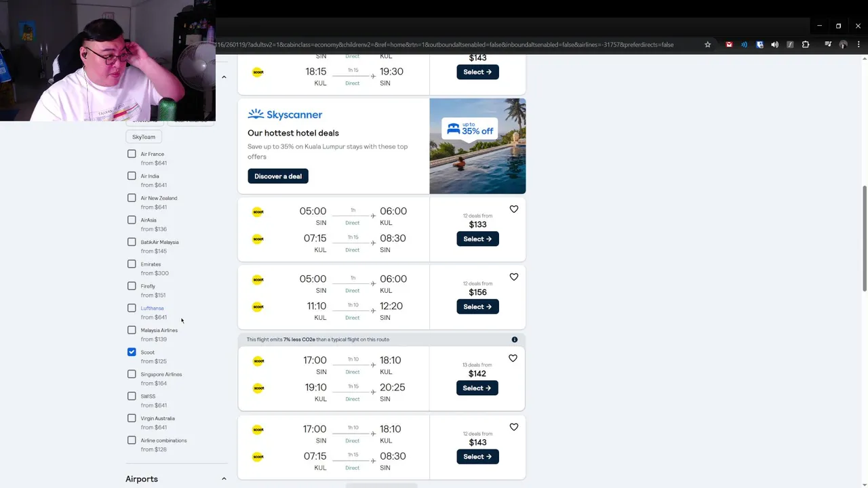Click the blue sound-wave extension icon
Image resolution: width=868 pixels, height=488 pixels.
pyautogui.click(x=744, y=45)
